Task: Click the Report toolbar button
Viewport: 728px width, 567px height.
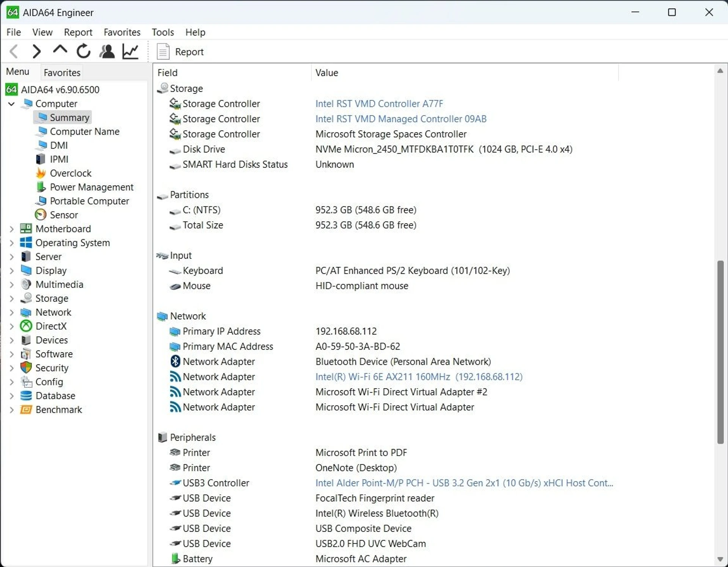Action: coord(181,52)
